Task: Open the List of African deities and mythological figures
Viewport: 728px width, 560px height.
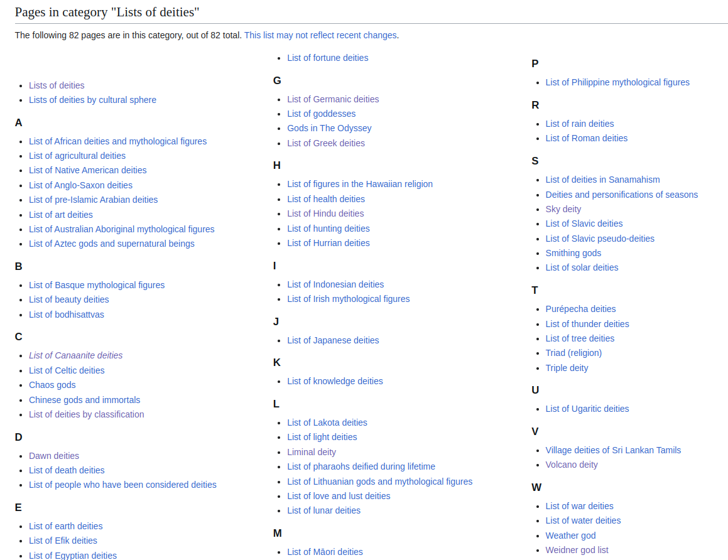Action: tap(117, 141)
